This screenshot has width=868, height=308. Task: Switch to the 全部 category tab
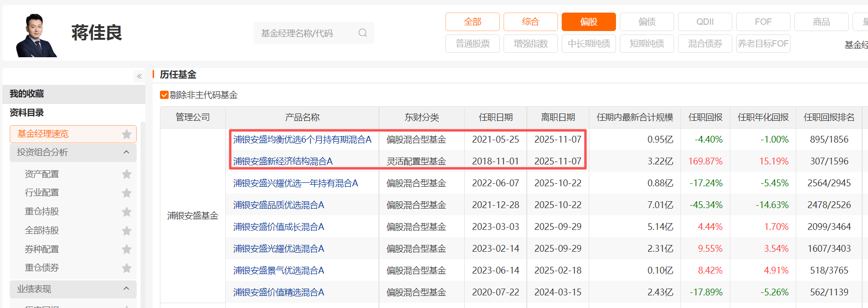click(472, 22)
